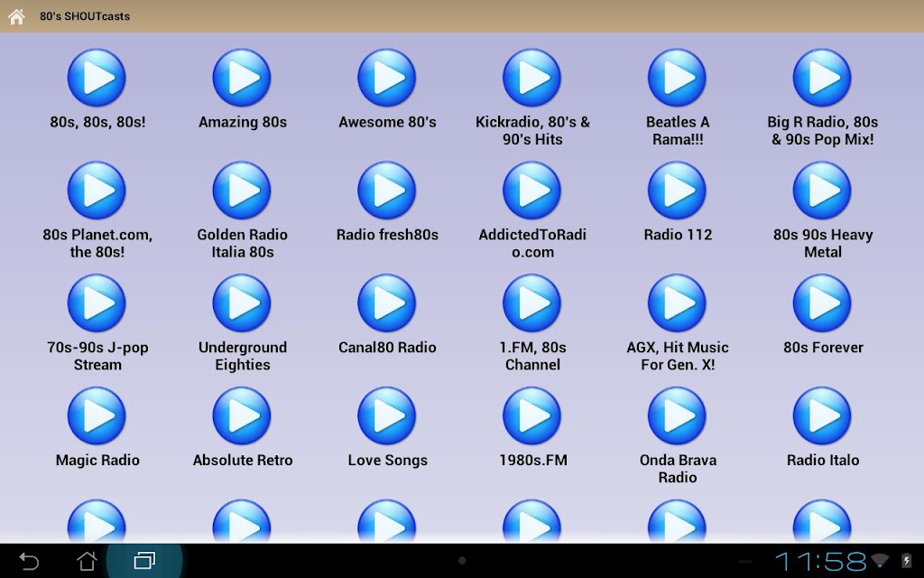Tap the battery charging status icon
This screenshot has height=578, width=924.
coord(906,560)
